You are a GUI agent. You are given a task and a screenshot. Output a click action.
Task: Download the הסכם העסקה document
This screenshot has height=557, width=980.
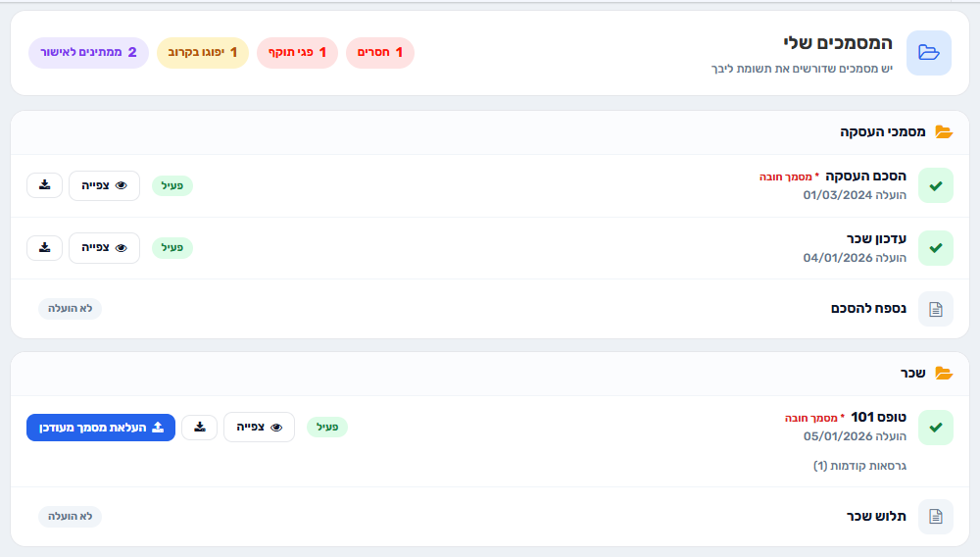point(44,185)
